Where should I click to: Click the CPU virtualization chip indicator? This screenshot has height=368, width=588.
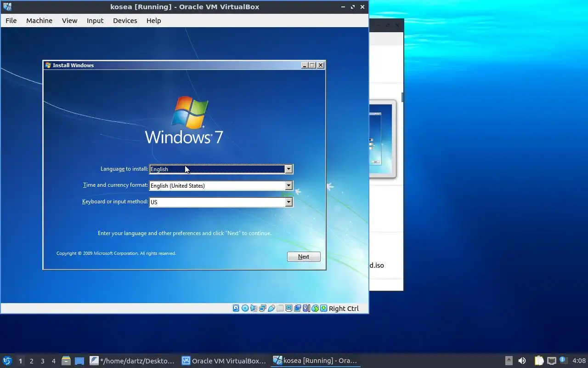click(x=306, y=308)
